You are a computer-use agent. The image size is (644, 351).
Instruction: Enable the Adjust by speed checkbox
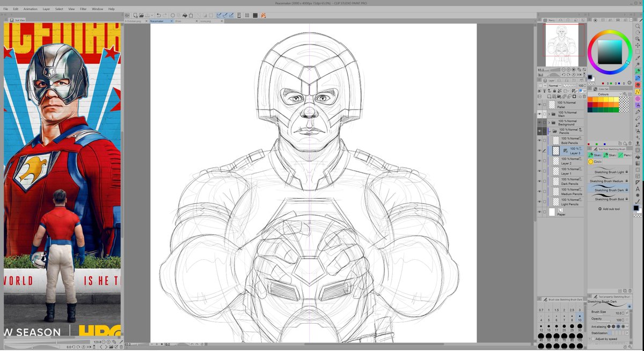[594, 339]
